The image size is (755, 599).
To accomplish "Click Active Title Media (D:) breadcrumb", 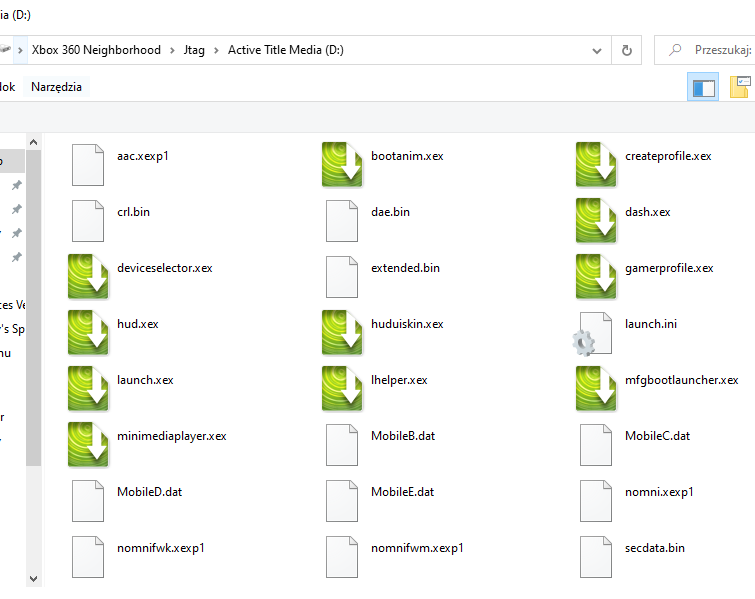I will click(286, 50).
